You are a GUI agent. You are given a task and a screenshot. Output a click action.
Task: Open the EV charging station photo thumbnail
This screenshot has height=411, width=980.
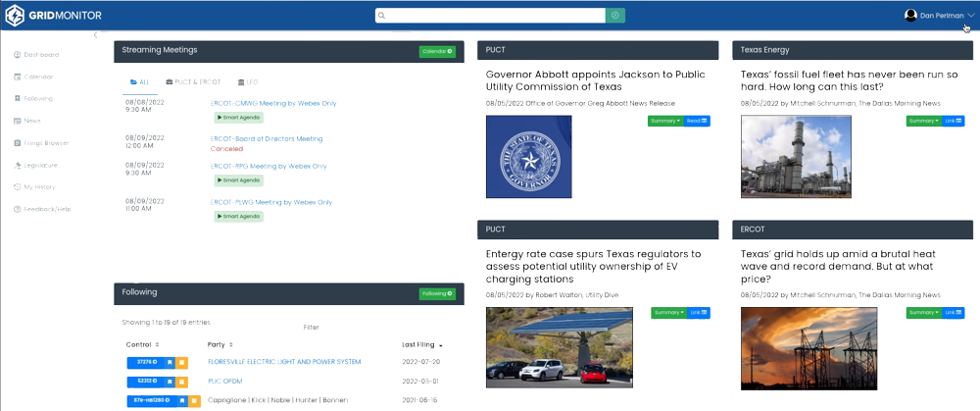(559, 347)
